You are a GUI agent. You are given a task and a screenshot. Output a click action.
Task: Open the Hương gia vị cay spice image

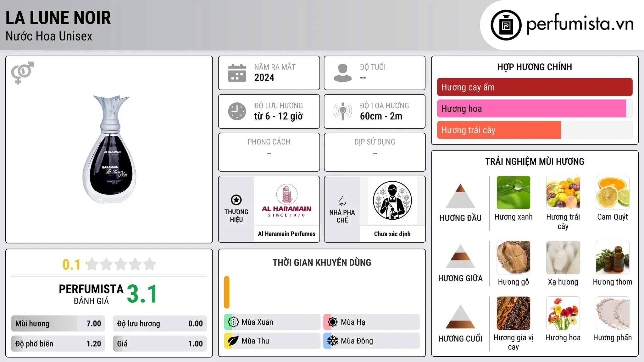[514, 313]
